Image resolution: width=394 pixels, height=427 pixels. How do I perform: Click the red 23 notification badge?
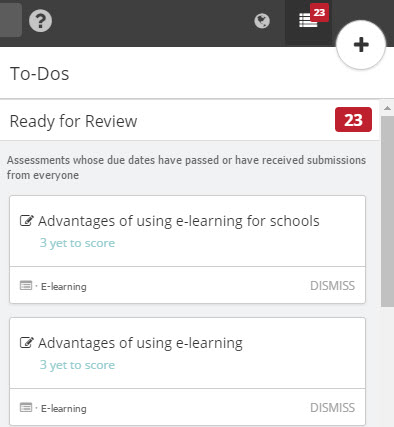pyautogui.click(x=319, y=12)
